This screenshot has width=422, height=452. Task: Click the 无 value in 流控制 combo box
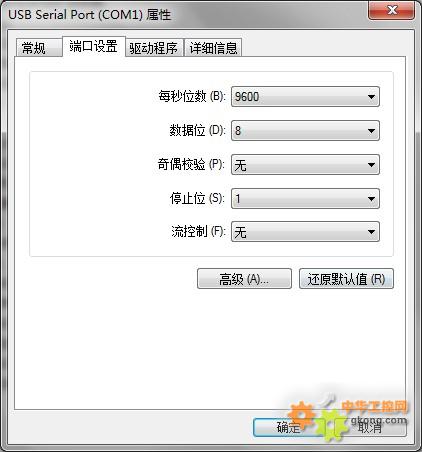(240, 232)
